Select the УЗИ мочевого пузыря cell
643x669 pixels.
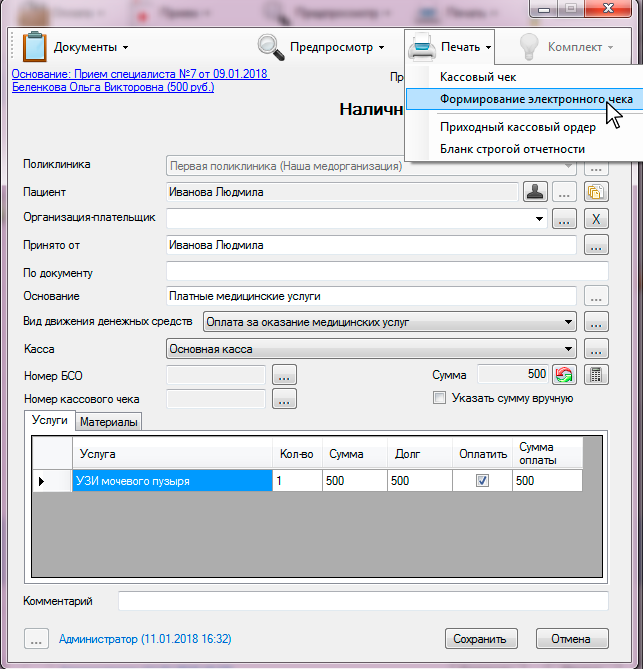(x=172, y=481)
